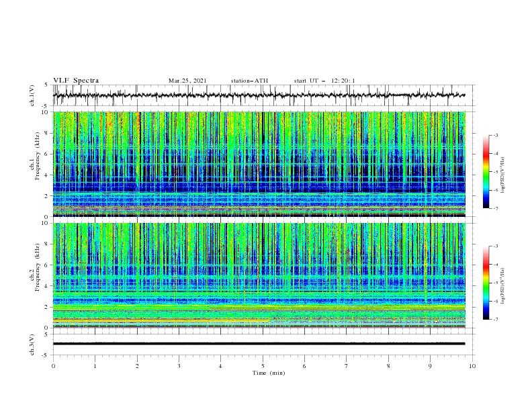532x411 pixels.
Task: Click the time axis tick label '5'
Action: coord(263,366)
